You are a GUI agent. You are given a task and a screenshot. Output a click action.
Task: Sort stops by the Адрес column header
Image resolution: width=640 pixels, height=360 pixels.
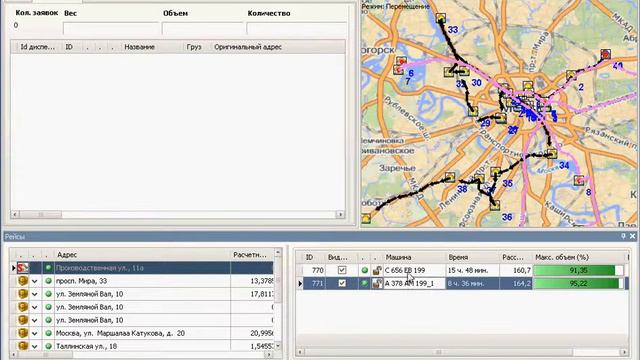pyautogui.click(x=142, y=255)
